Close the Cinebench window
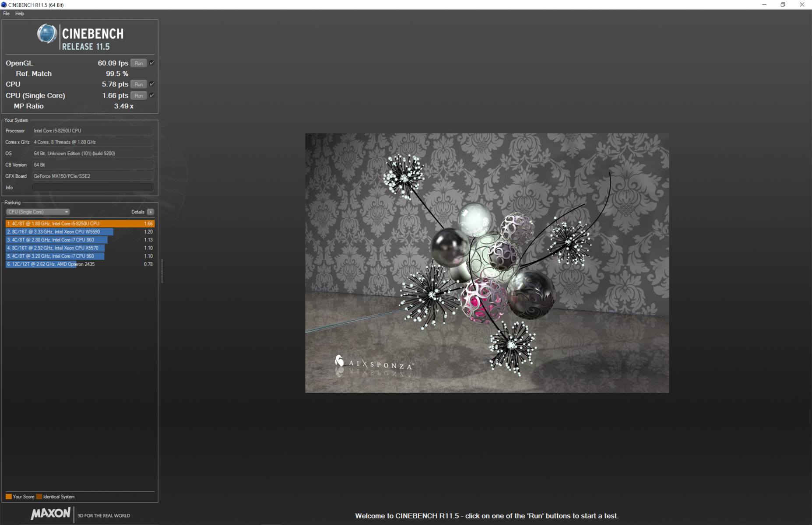Screen dimensions: 812x525 click(802, 5)
